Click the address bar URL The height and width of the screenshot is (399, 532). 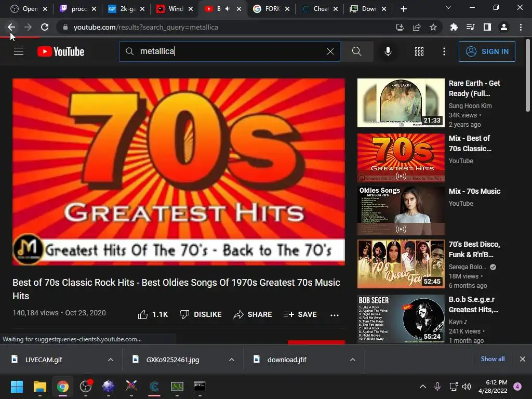pos(145,27)
